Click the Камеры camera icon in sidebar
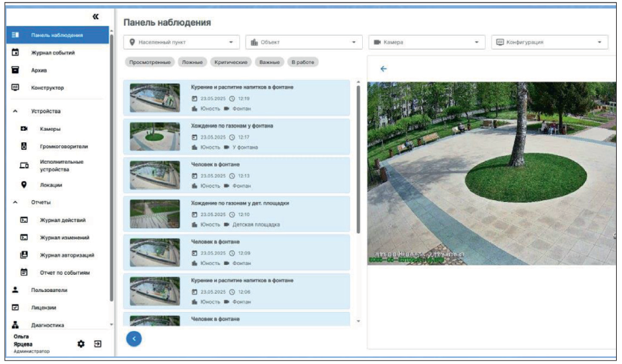622x364 pixels. pyautogui.click(x=24, y=129)
